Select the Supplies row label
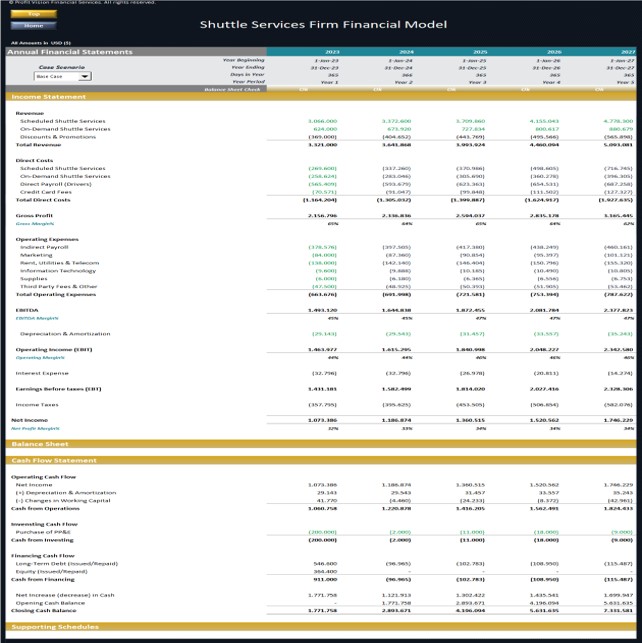Viewport: 642px width, 643px height. point(34,278)
